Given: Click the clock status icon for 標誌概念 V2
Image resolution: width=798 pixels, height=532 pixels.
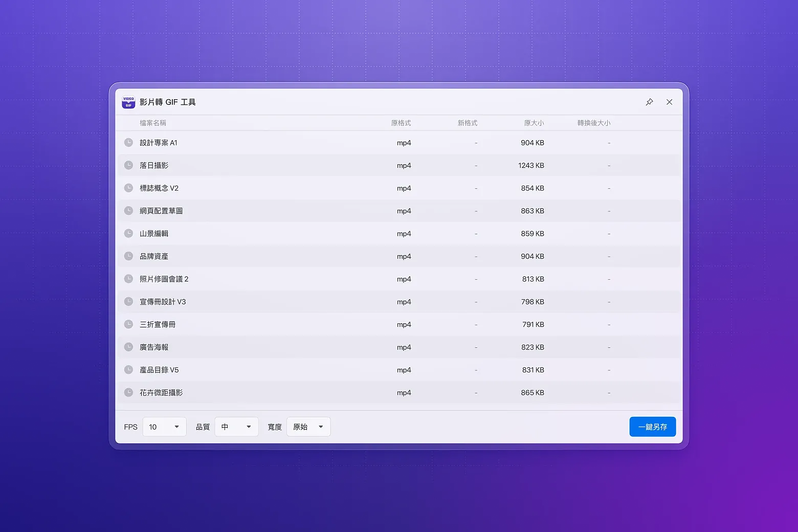Looking at the screenshot, I should pyautogui.click(x=129, y=188).
